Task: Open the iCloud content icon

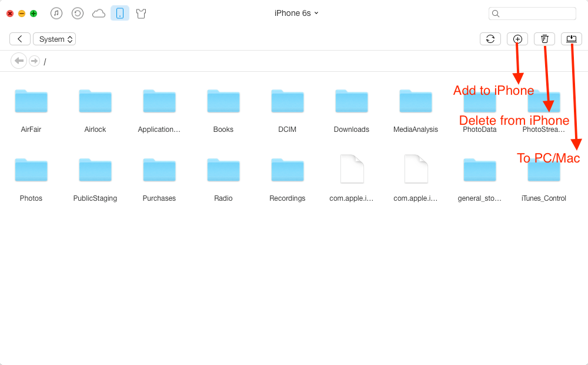Action: point(99,14)
